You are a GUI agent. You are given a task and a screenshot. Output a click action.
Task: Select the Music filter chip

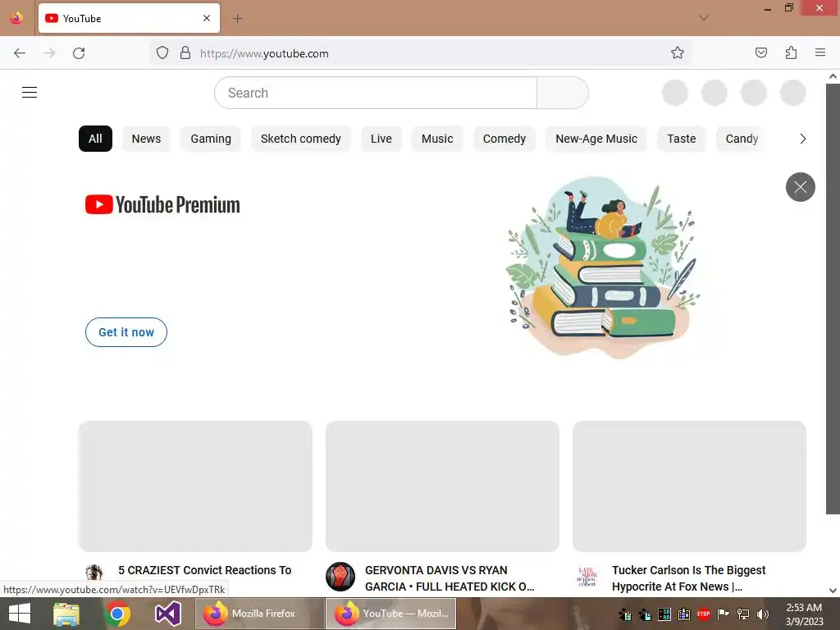(437, 139)
